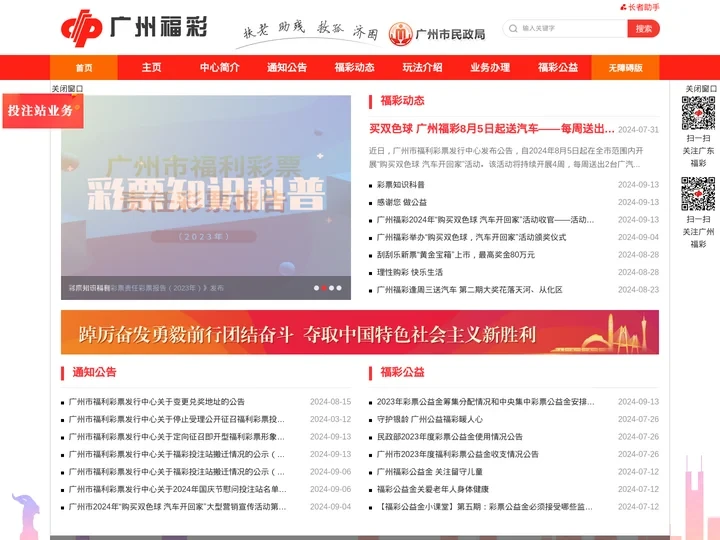Viewport: 720px width, 540px height.
Task: Open 广州福彩公益金 关注留守儿童 article
Action: tap(430, 472)
